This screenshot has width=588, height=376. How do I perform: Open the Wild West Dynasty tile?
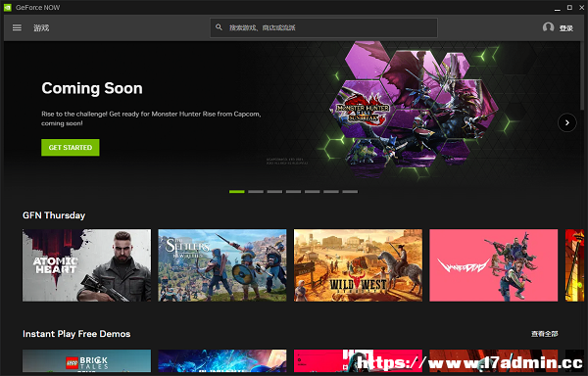358,265
